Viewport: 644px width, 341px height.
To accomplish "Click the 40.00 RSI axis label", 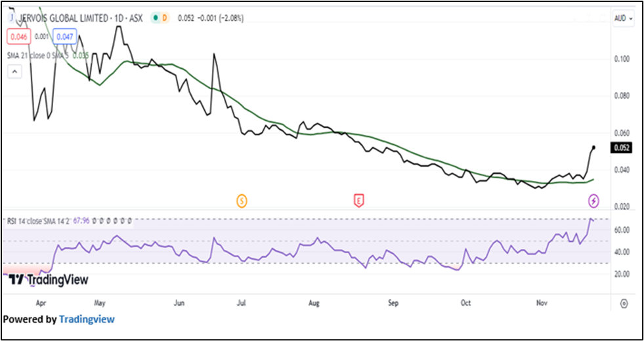I will tap(620, 252).
